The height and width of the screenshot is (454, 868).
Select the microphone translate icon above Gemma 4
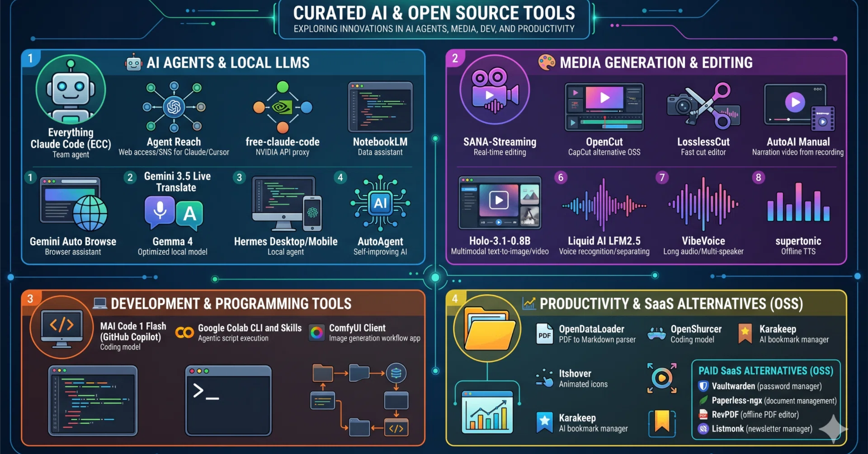click(x=174, y=213)
